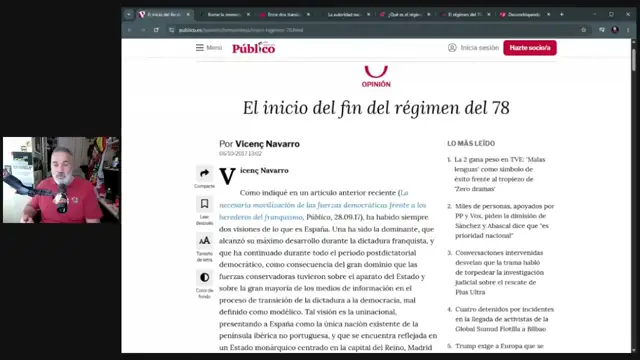Viewport: 640px width, 360px height.
Task: Click the Hazte socio/a button
Action: pos(530,48)
